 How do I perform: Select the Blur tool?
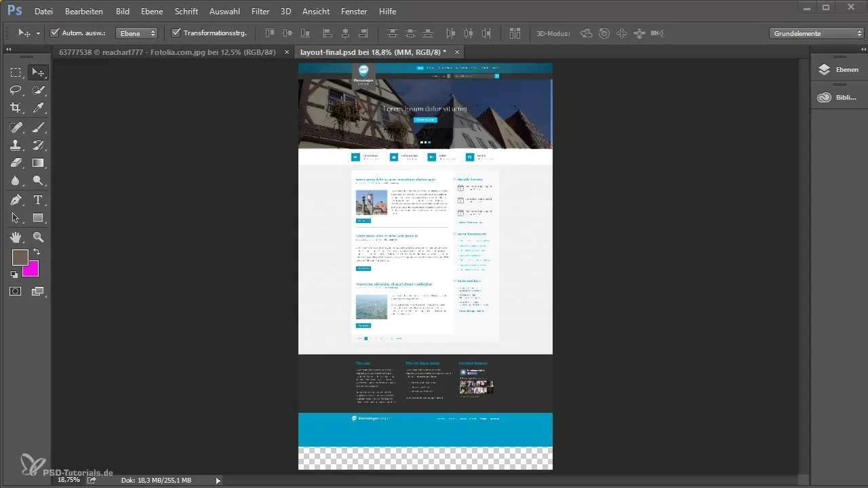(16, 180)
